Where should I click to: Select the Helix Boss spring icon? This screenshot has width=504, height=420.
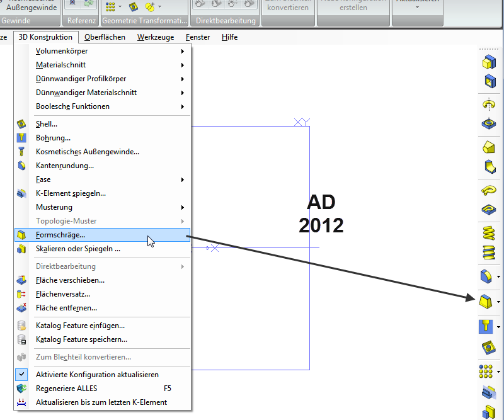(x=489, y=233)
